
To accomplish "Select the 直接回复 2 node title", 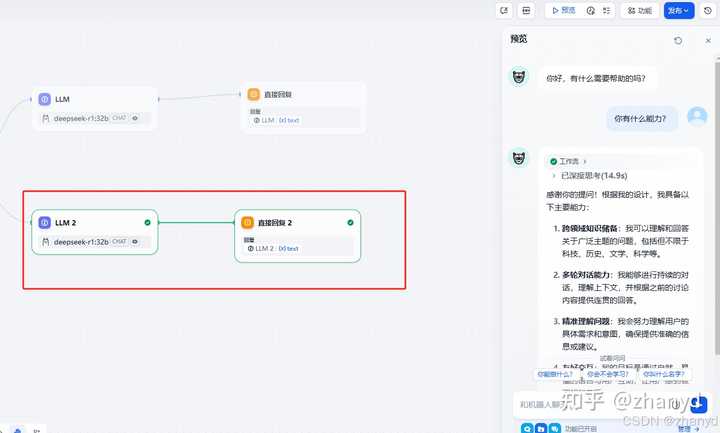I will (275, 223).
